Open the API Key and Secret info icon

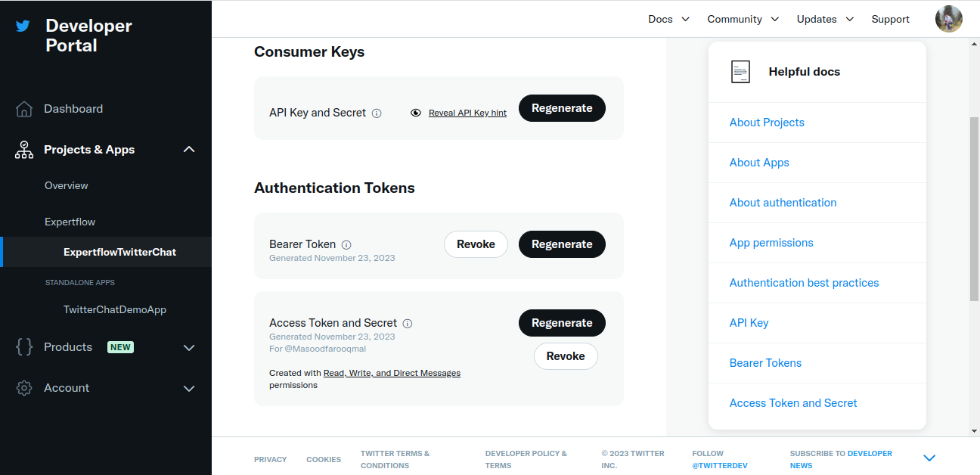coord(377,113)
